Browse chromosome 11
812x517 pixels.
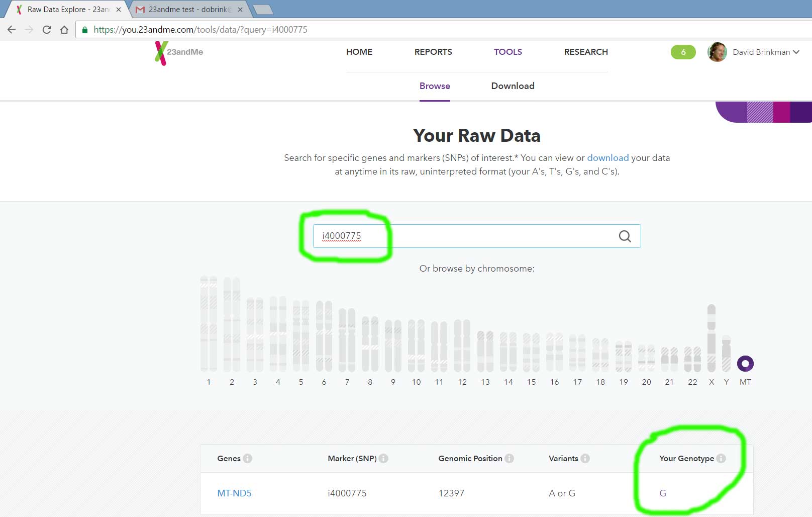[x=439, y=347]
